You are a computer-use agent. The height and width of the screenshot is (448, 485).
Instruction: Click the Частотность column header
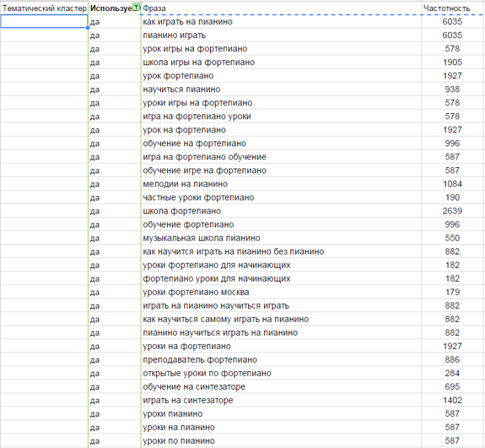[x=452, y=8]
